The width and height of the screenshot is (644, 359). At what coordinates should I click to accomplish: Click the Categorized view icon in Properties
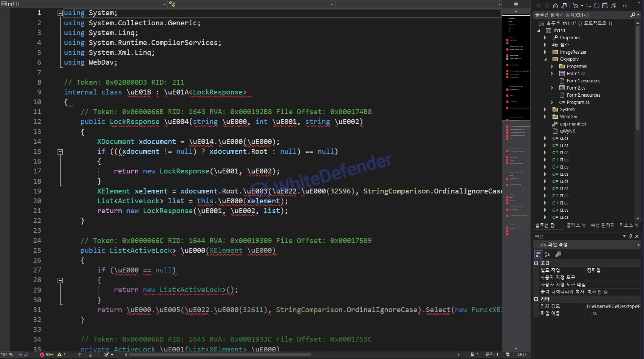539,254
